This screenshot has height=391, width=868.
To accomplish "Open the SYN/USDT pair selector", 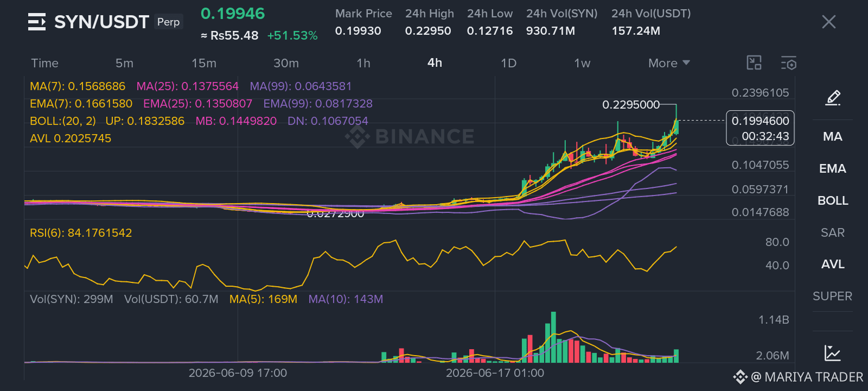I will coord(101,22).
